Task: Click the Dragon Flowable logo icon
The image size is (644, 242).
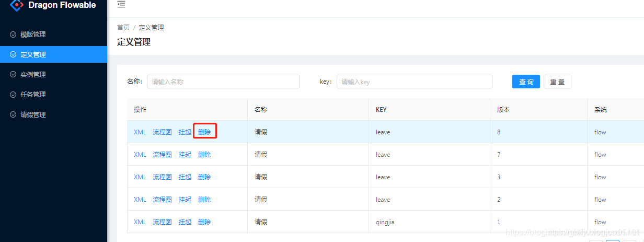Action: (x=17, y=6)
